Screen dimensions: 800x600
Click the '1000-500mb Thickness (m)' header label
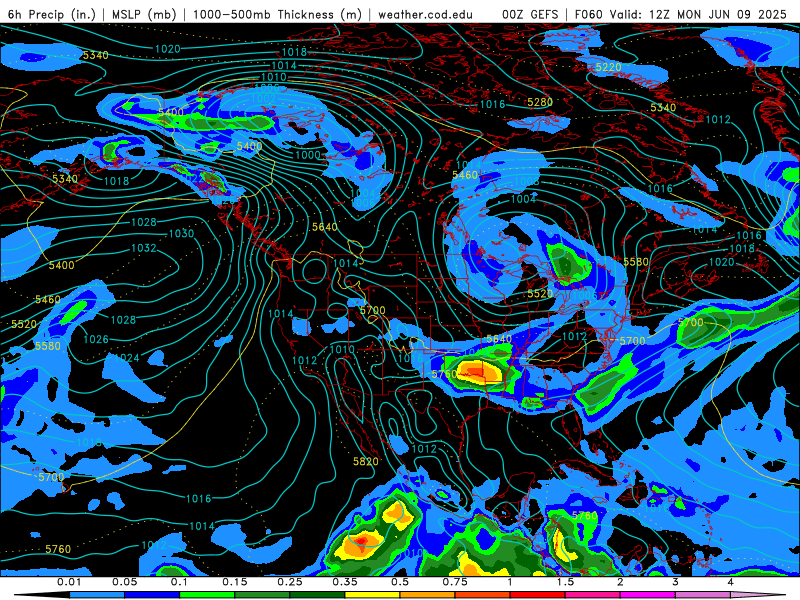(x=278, y=14)
